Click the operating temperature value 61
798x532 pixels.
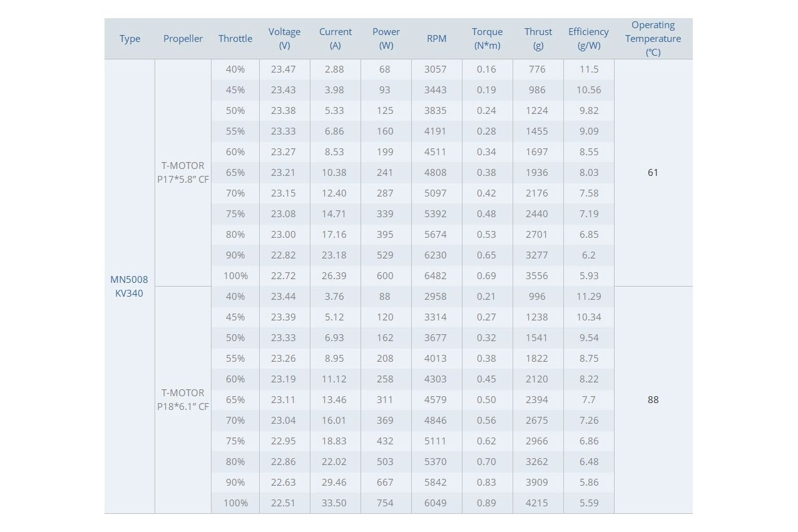(x=653, y=173)
